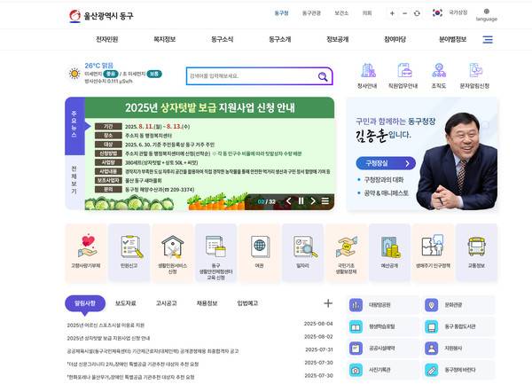Screen dimensions: 532x392
Task: Open the 참여마당 main menu
Action: [395, 39]
